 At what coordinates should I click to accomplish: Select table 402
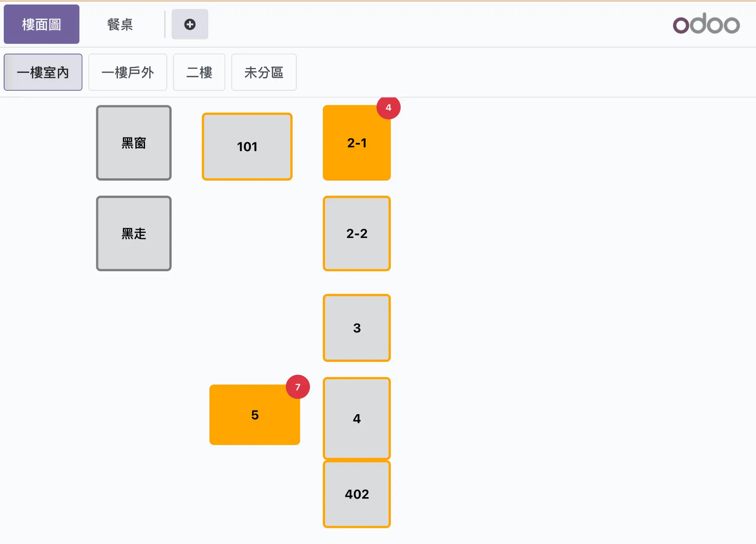(x=357, y=494)
